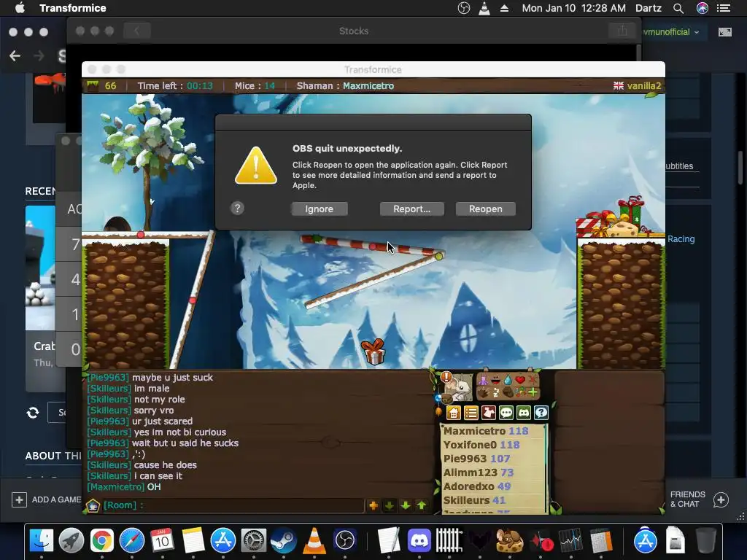The image size is (747, 560).
Task: Click Shaman name Maxmicetro in top bar
Action: click(368, 86)
